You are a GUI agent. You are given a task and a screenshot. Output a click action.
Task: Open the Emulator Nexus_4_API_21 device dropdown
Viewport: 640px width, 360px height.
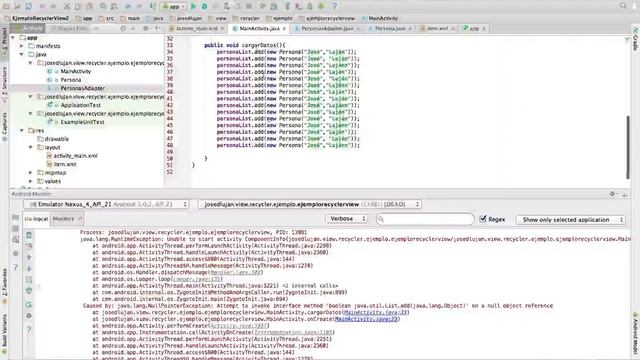pyautogui.click(x=106, y=204)
